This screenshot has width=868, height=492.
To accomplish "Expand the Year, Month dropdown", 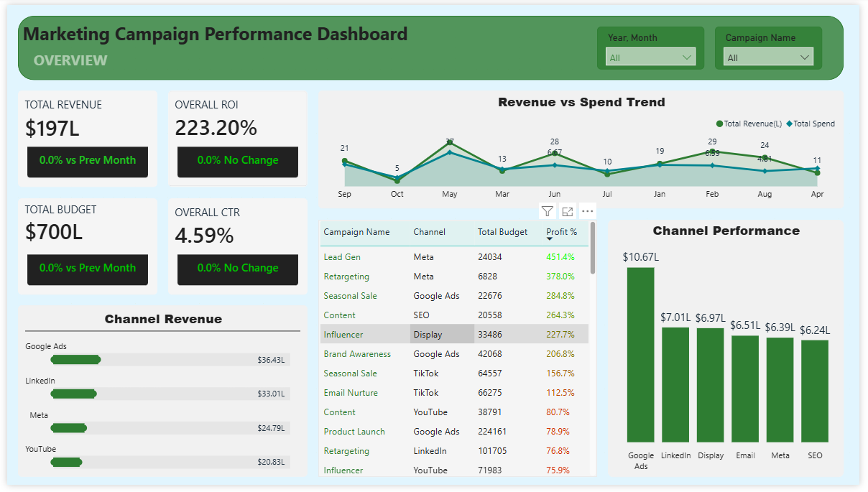I will pyautogui.click(x=686, y=57).
